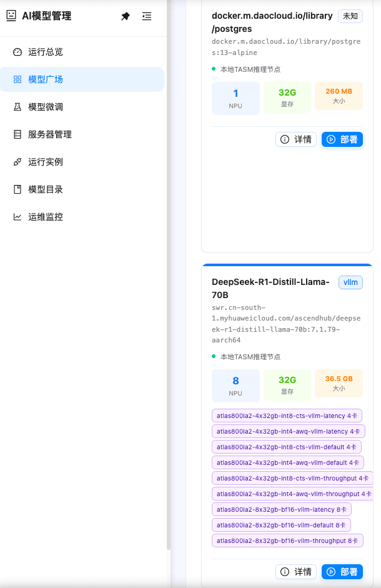The image size is (381, 588).
Task: Click the 运维监控 chart icon
Action: pos(17,217)
